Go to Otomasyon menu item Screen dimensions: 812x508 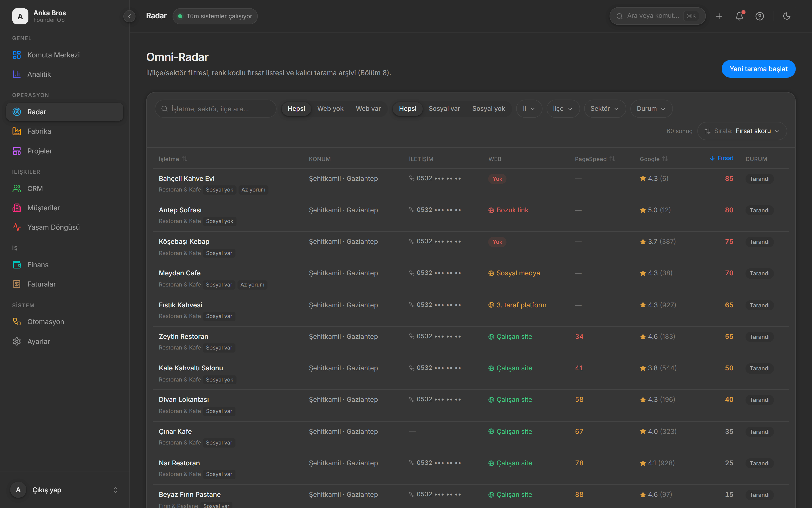point(64,322)
